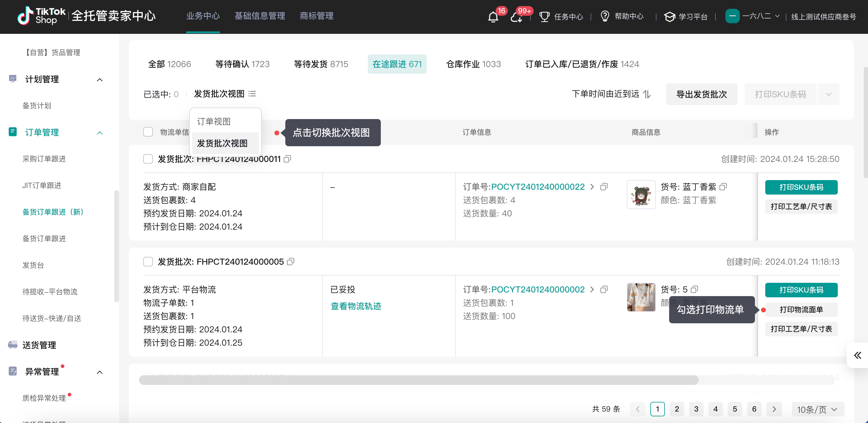Click the 蓝丁香紫 product thumbnail
868x423 pixels.
tap(641, 194)
